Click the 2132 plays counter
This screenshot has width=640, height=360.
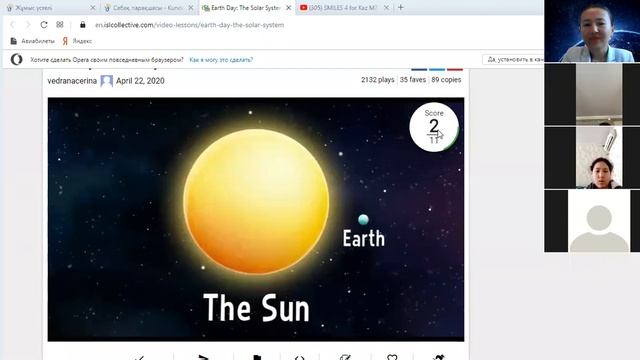click(x=378, y=80)
